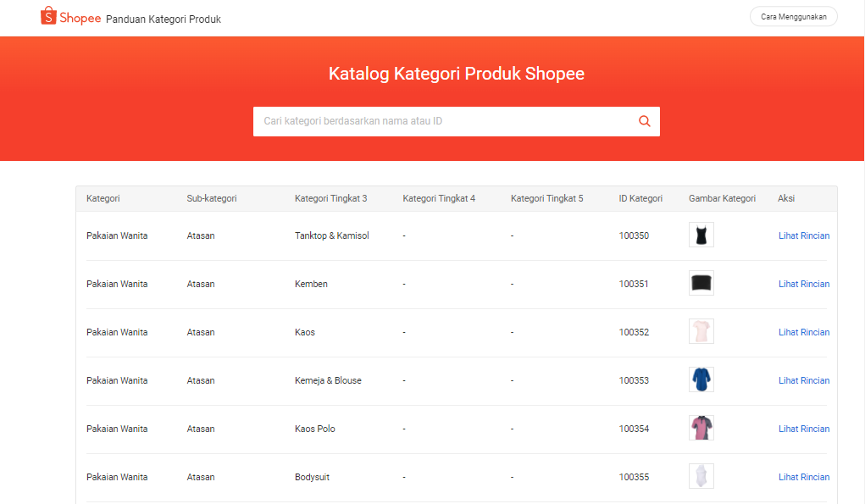Open the Bodysuit category image thumbnail
Viewport: 865px width, 504px height.
point(701,476)
